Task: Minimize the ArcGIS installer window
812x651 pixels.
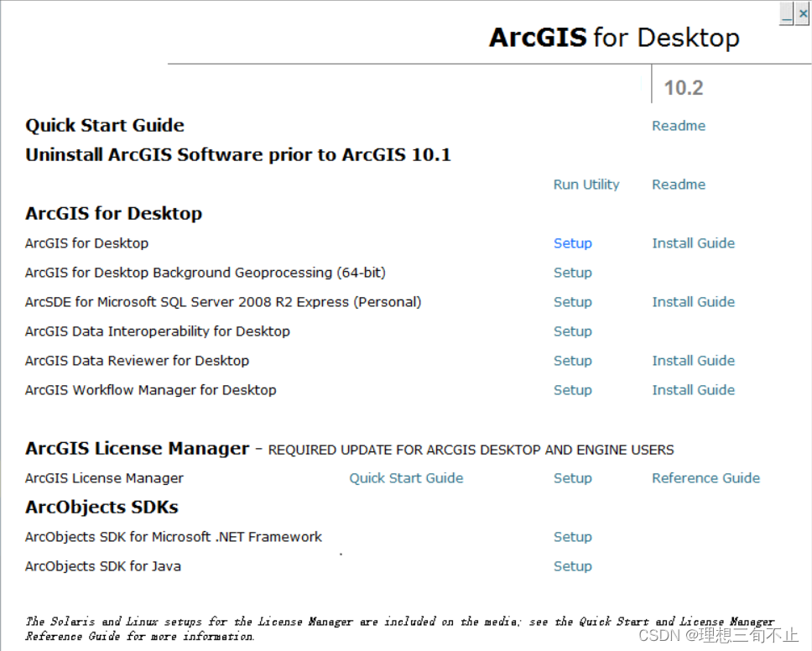Action: point(787,13)
